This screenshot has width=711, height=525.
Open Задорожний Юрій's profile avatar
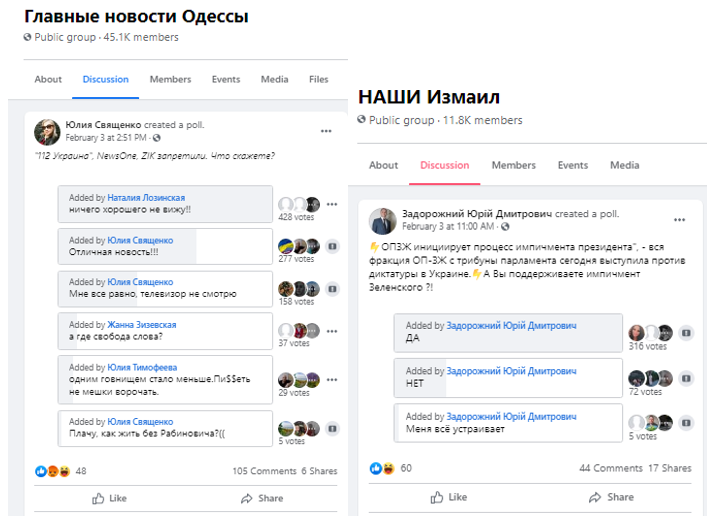pyautogui.click(x=382, y=220)
